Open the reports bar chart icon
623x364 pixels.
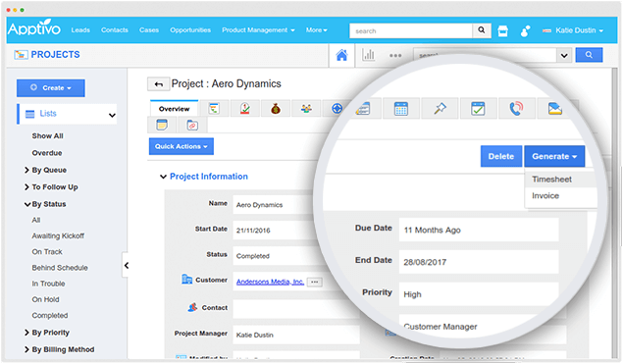click(368, 55)
